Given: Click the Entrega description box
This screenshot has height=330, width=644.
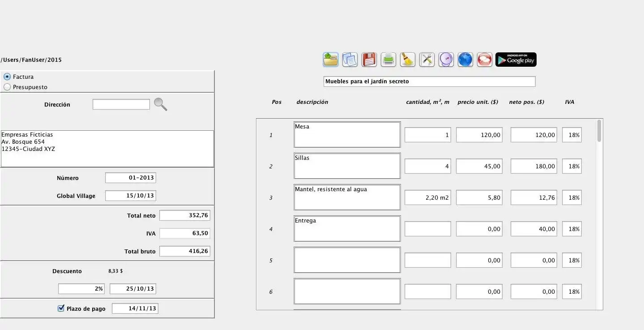Looking at the screenshot, I should point(347,229).
